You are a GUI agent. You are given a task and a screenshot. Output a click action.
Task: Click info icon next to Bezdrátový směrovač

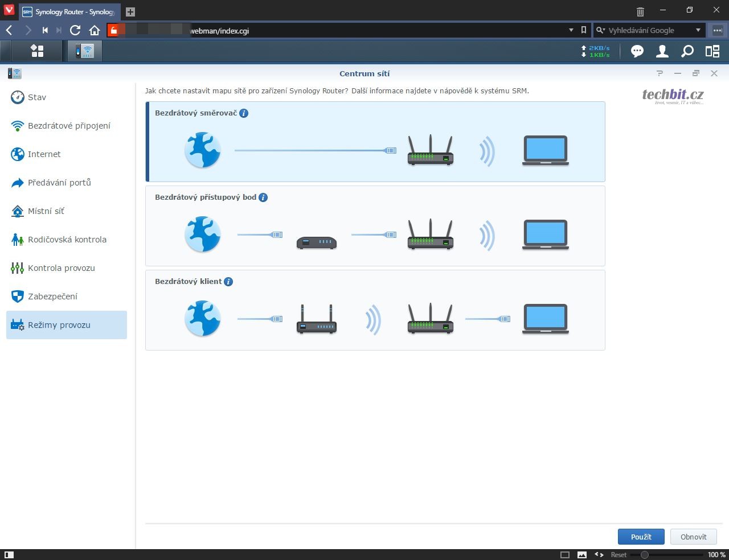244,113
